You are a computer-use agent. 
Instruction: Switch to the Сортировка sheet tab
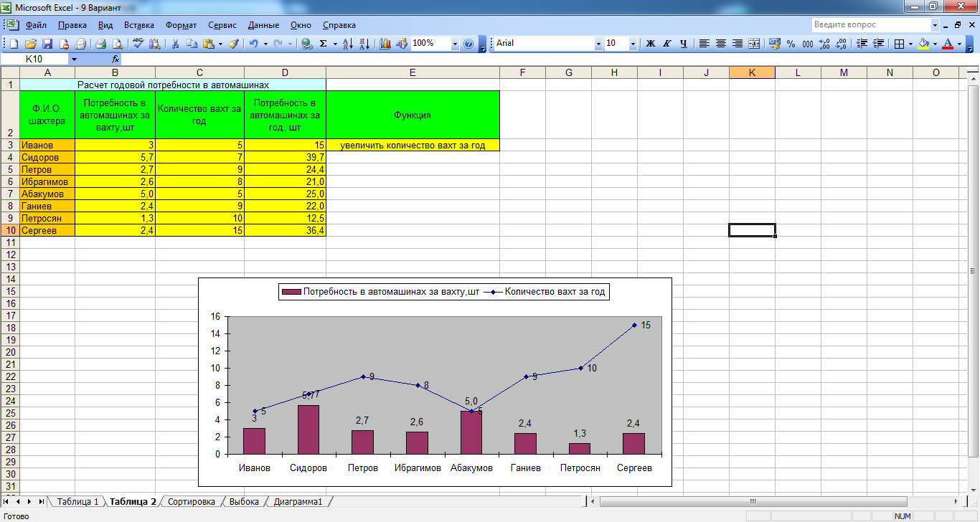coord(191,502)
